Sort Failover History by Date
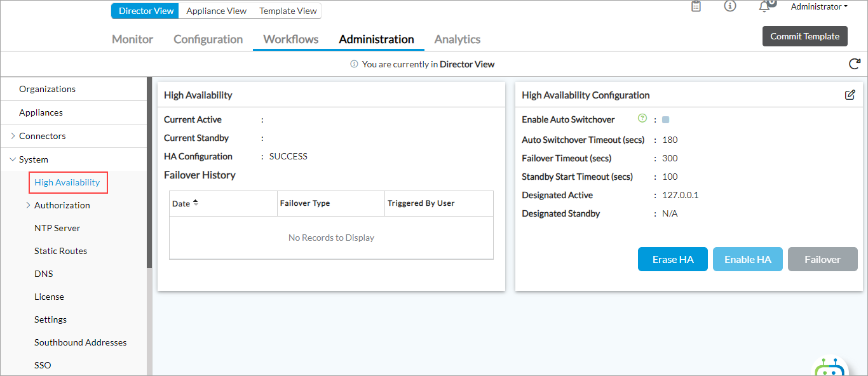 (184, 203)
